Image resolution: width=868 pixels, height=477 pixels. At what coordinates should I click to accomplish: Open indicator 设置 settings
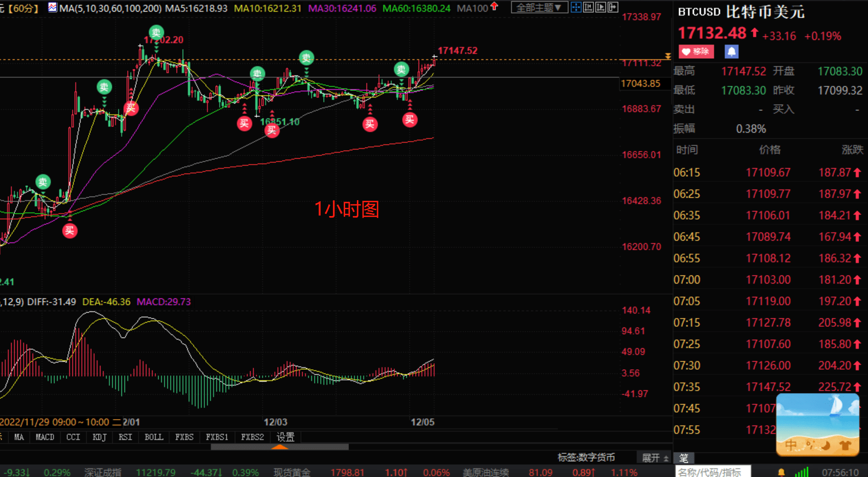(x=285, y=437)
